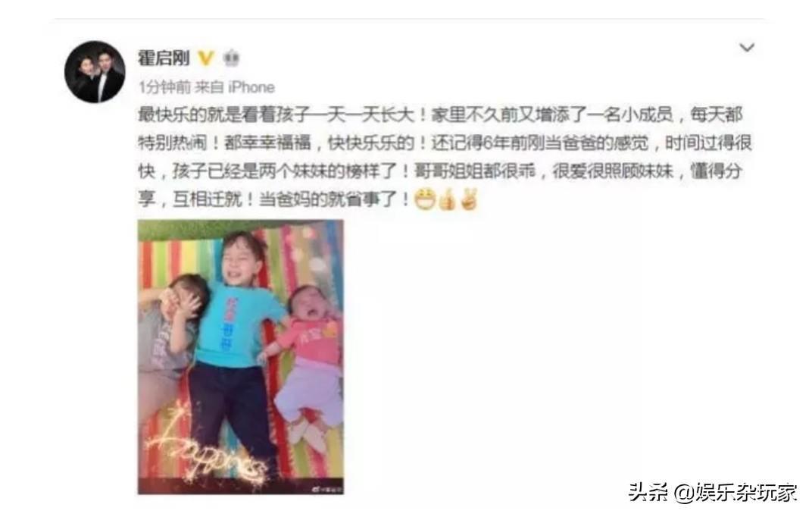Screen dimensions: 812x517
Task: Click the Weibo watermark at photo's bottom
Action: [326, 488]
